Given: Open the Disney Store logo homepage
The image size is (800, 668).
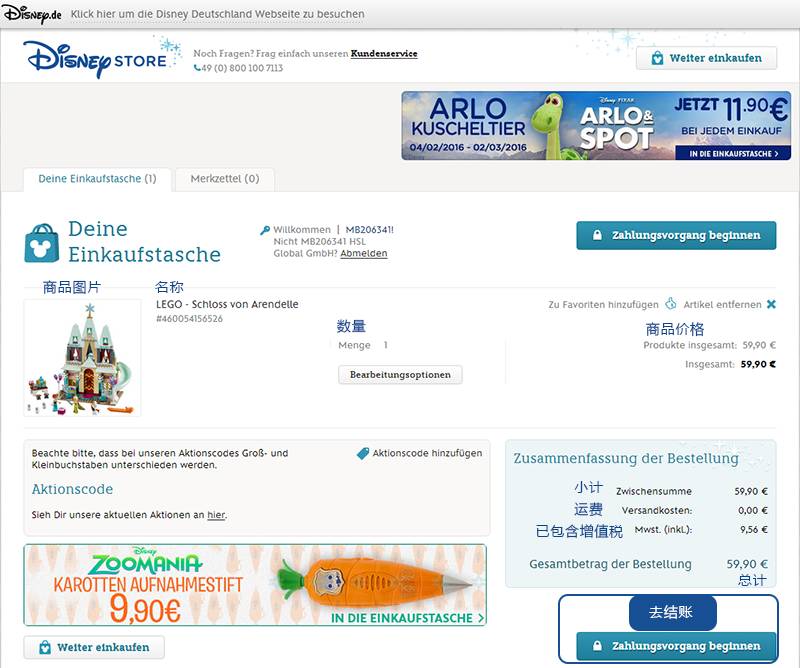Looking at the screenshot, I should (x=102, y=57).
